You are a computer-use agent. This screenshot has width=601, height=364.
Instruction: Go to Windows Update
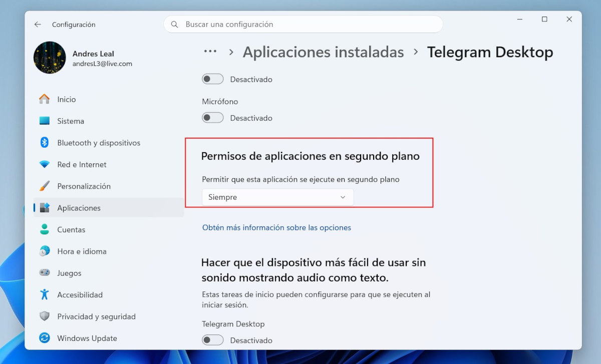point(86,338)
